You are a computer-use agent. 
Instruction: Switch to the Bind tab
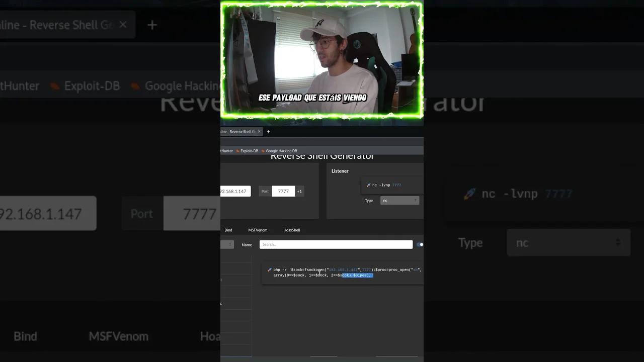pos(228,230)
